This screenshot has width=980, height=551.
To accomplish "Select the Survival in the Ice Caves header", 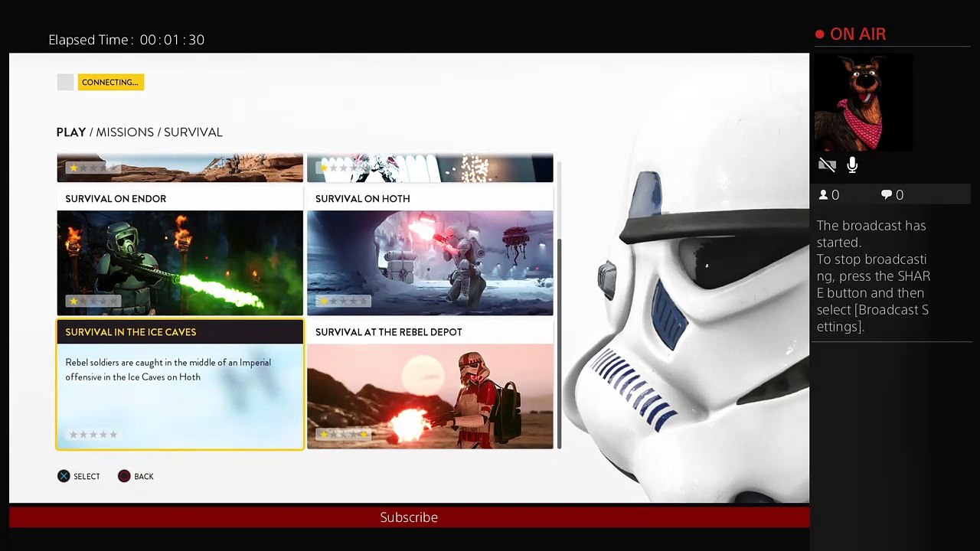I will click(x=180, y=332).
